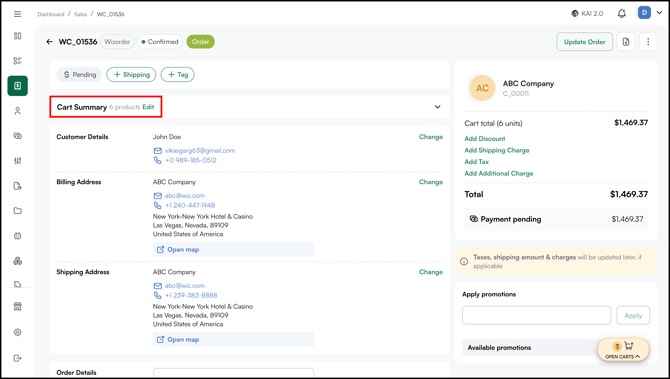The height and width of the screenshot is (379, 670).
Task: Open the three-dot more options menu
Action: coord(648,42)
